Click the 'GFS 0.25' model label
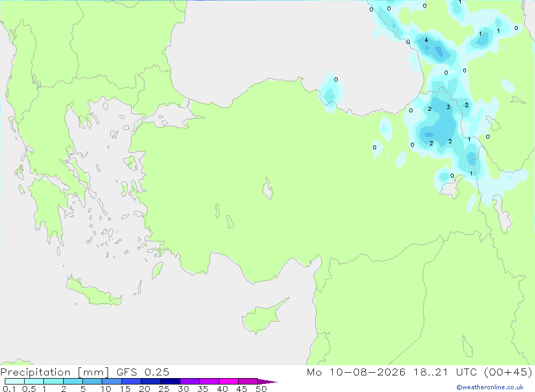 coord(143,372)
